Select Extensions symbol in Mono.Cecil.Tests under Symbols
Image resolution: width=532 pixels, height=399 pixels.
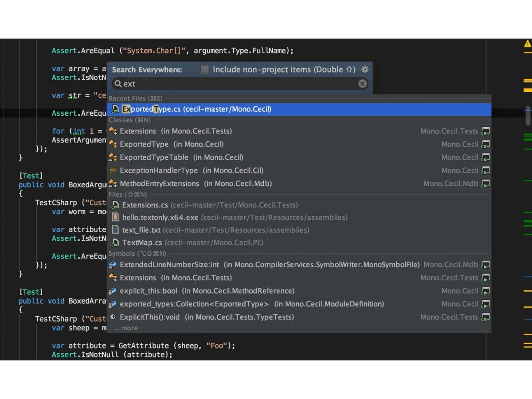[x=299, y=278]
